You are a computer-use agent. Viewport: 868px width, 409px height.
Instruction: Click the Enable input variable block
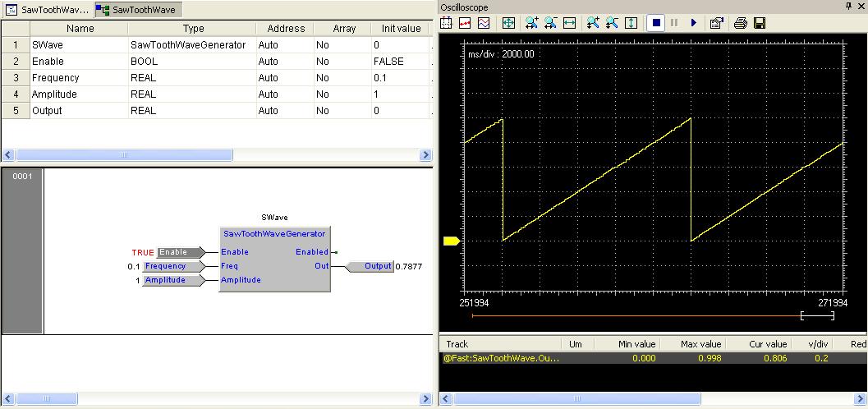[x=180, y=252]
